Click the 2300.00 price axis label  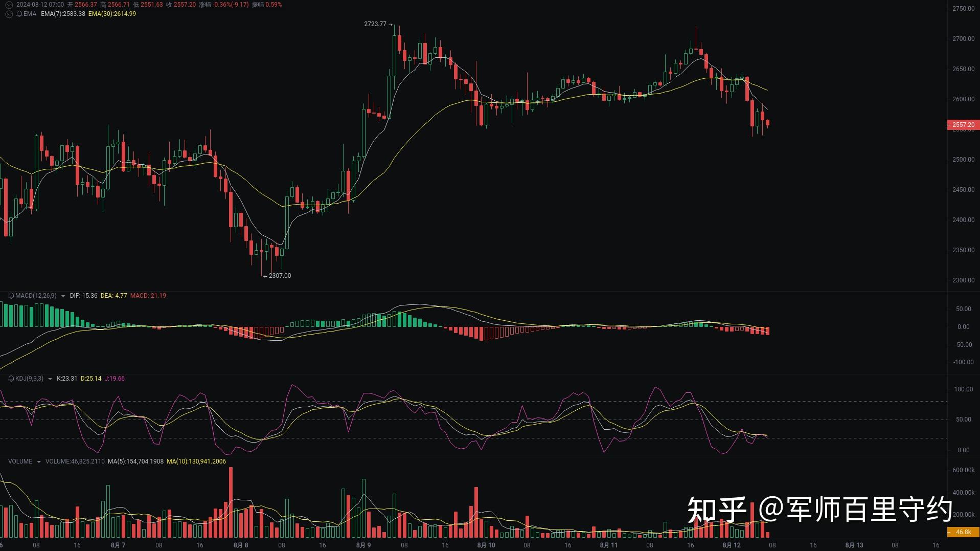[x=963, y=280]
